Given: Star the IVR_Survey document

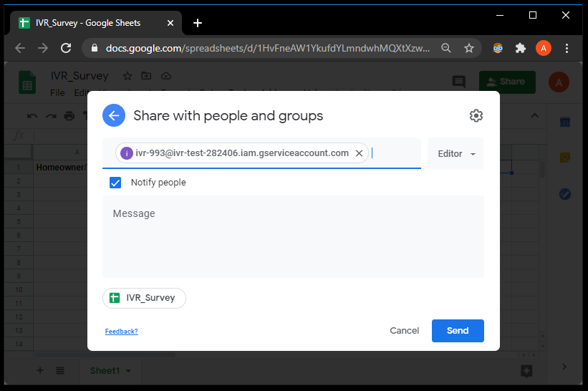Looking at the screenshot, I should point(127,76).
